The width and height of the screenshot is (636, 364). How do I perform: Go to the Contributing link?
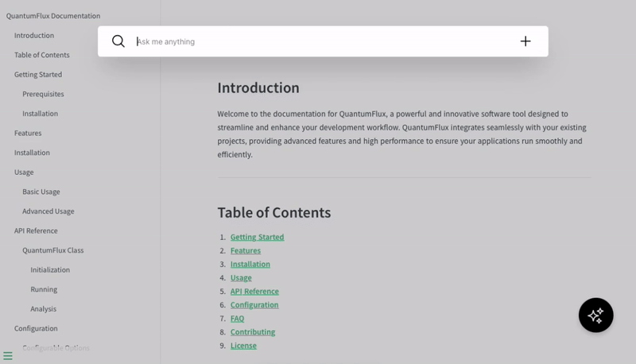coord(252,331)
